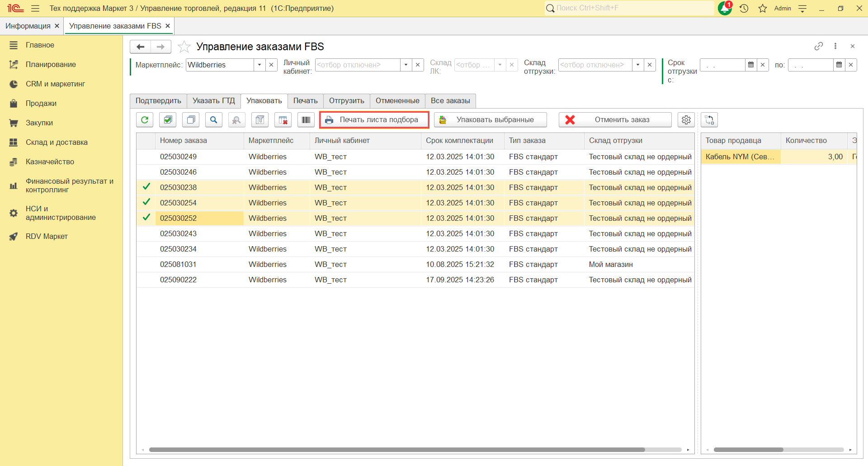Expand the Личный кабинет filter dropdown

406,65
